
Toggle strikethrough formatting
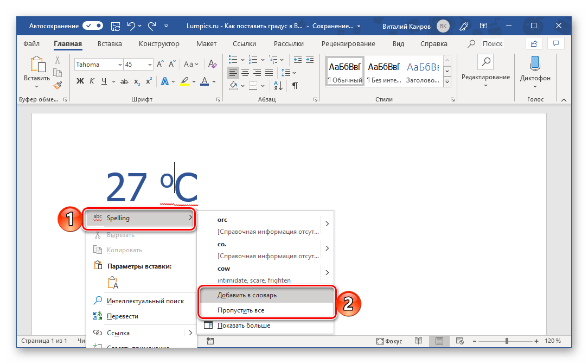click(124, 81)
